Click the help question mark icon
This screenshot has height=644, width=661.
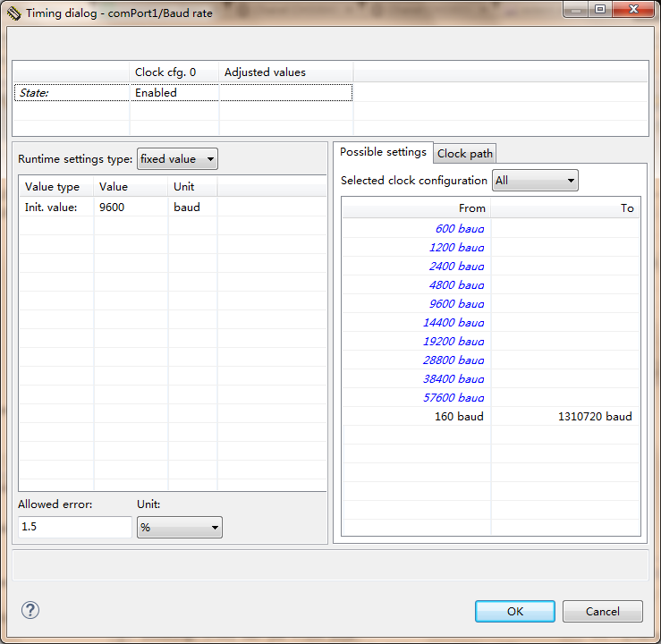(x=30, y=610)
